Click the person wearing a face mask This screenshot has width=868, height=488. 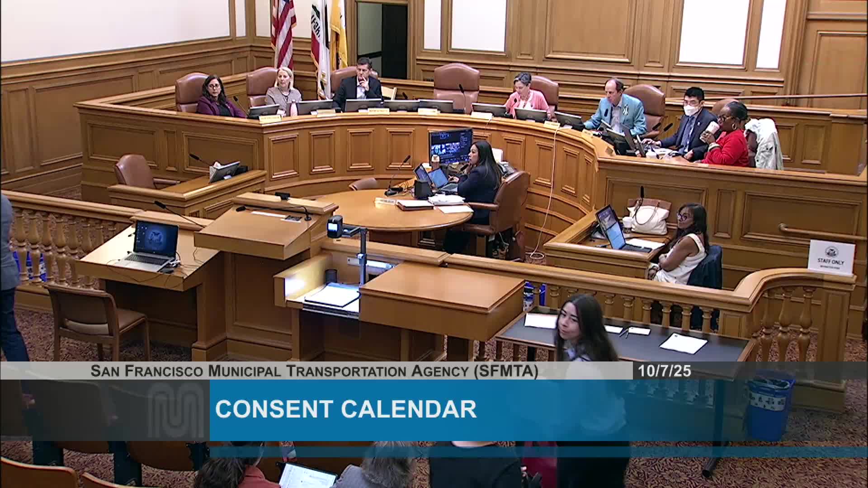coord(691,122)
